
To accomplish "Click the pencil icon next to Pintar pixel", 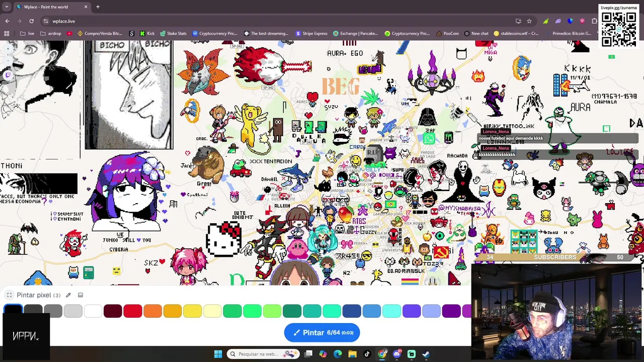I will (x=68, y=295).
